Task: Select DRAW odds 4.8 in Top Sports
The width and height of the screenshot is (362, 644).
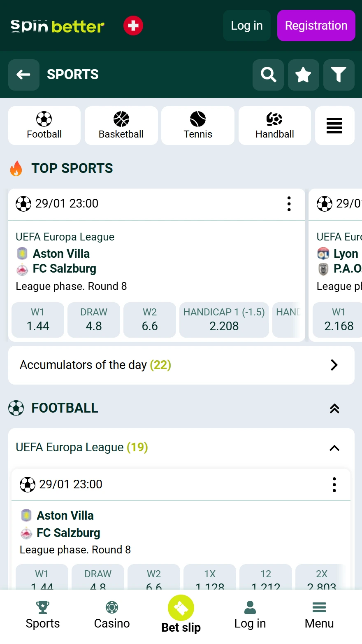Action: [94, 320]
